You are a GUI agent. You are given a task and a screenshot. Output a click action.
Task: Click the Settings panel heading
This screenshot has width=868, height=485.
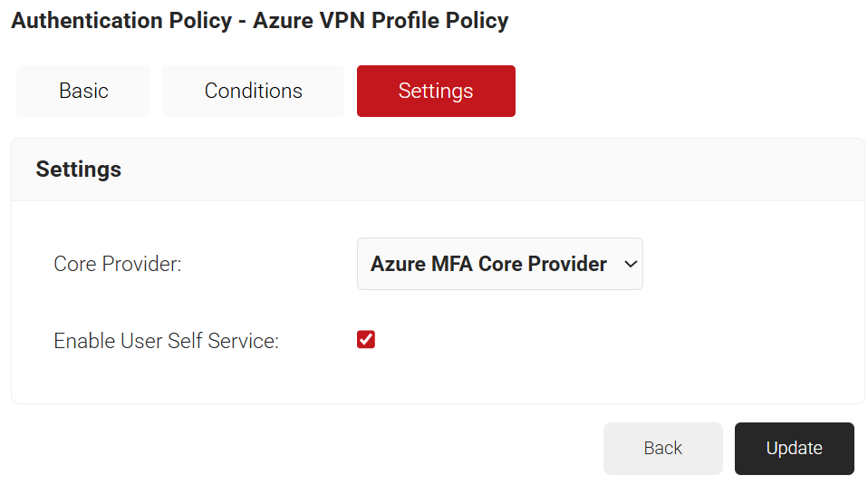(x=79, y=170)
